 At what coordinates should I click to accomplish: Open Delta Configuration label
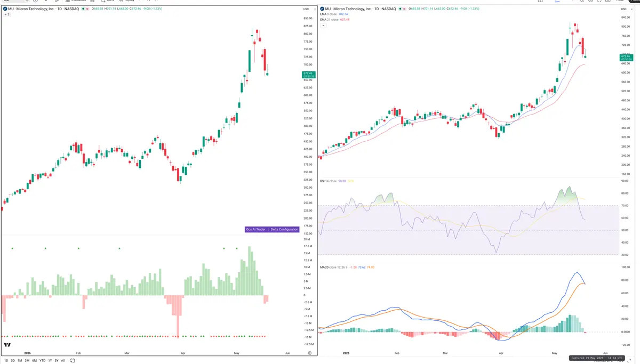pyautogui.click(x=284, y=229)
